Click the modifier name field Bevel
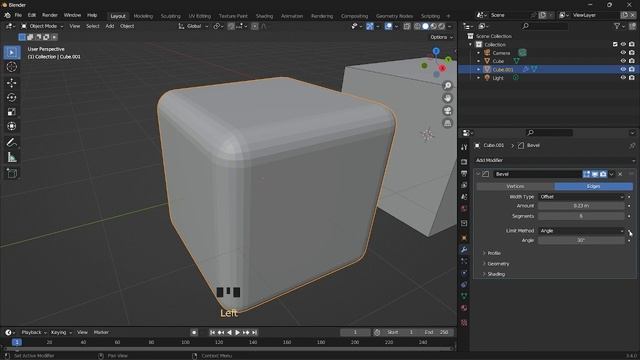 (x=537, y=174)
